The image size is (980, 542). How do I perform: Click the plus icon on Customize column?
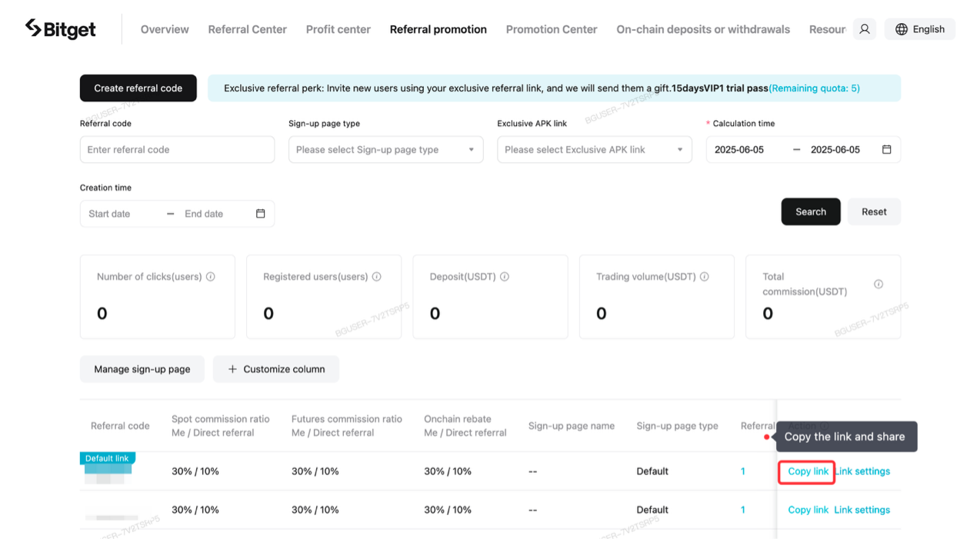click(x=232, y=369)
